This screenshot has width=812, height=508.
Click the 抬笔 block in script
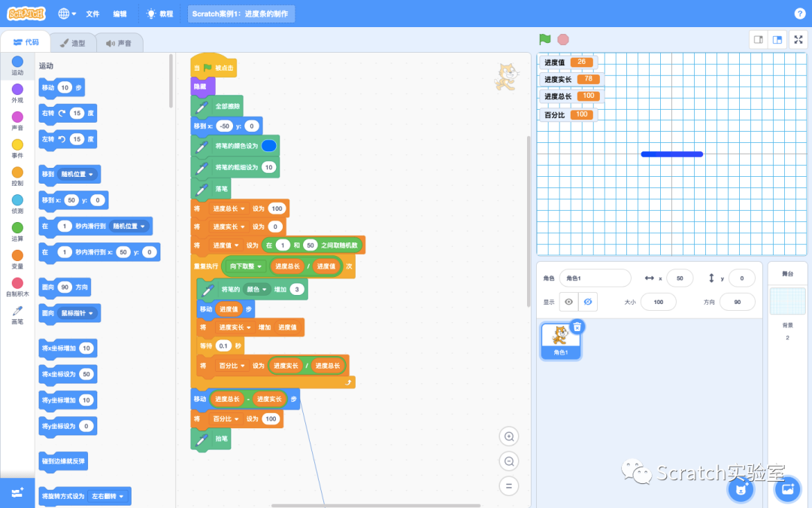(211, 439)
